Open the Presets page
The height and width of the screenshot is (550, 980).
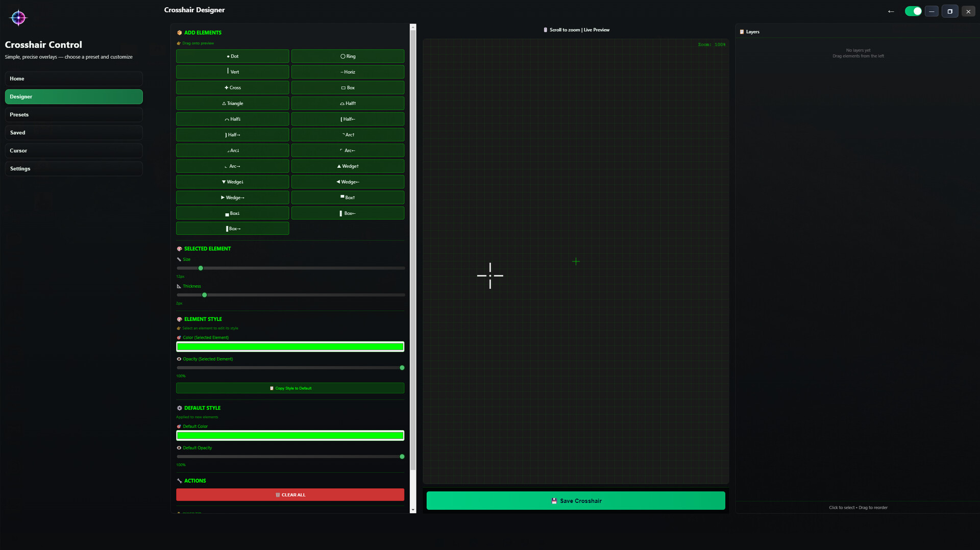73,115
